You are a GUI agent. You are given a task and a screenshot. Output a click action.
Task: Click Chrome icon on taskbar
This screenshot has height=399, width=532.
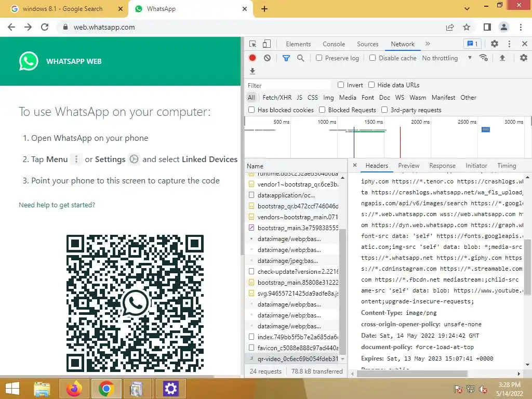pos(106,389)
